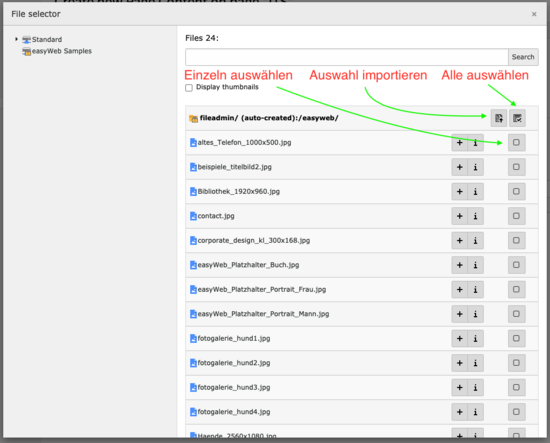
Task: Show info for easyWeb_Platzhalter_Buch.jpg
Action: coord(476,265)
